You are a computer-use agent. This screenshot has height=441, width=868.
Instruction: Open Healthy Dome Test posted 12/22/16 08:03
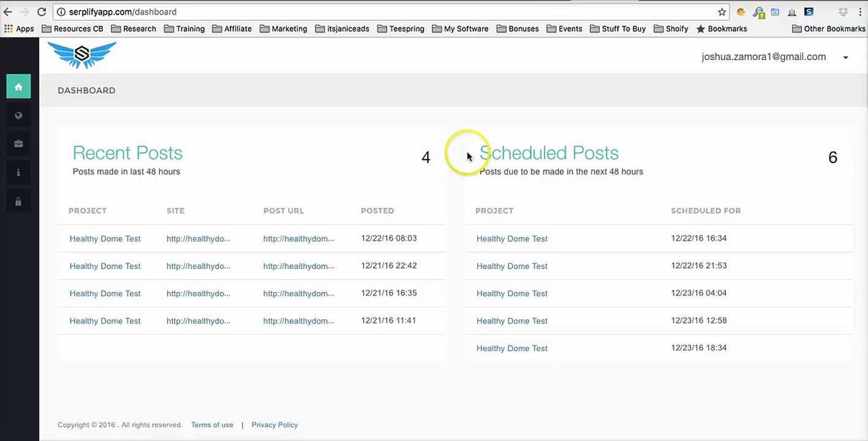pyautogui.click(x=105, y=239)
